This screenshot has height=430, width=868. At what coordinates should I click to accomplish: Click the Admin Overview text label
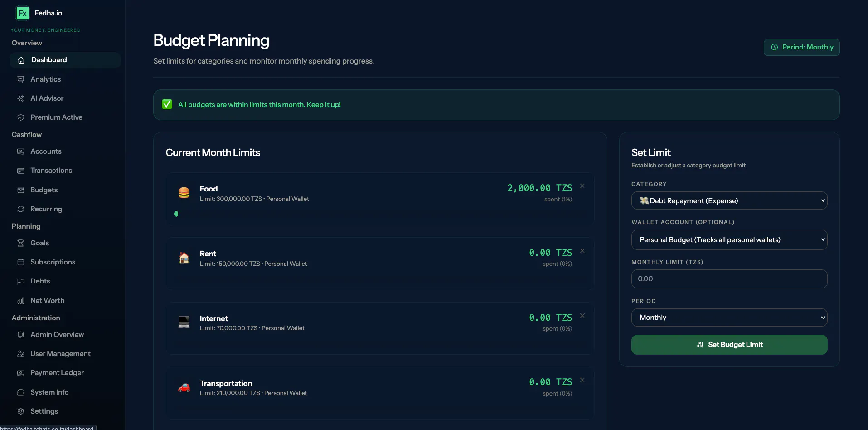57,335
